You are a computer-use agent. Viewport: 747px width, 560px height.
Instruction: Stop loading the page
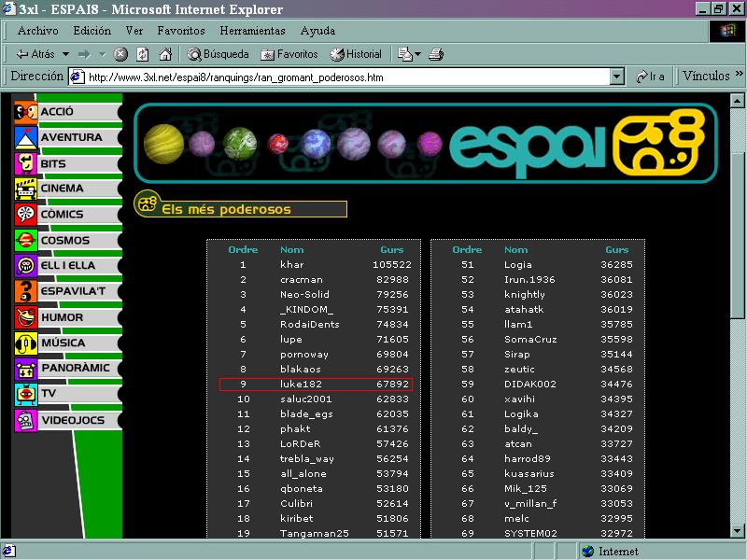click(120, 54)
